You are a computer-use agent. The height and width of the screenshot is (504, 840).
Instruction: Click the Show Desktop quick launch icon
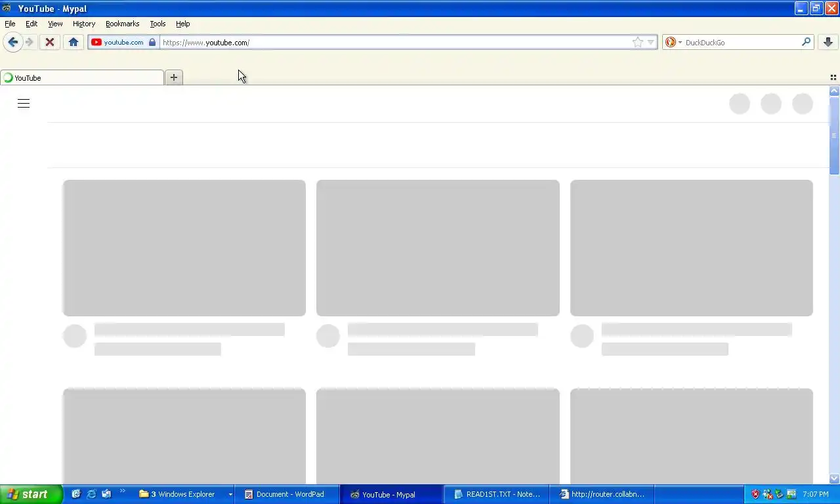pyautogui.click(x=76, y=494)
